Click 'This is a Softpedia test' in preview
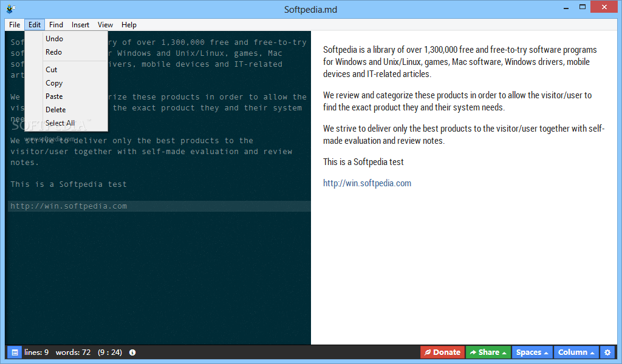The width and height of the screenshot is (622, 364). point(363,161)
